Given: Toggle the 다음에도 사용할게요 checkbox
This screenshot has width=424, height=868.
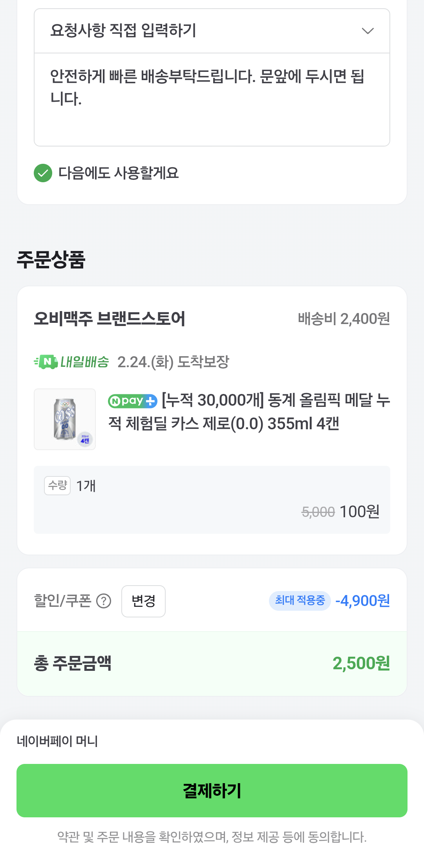Looking at the screenshot, I should point(43,173).
